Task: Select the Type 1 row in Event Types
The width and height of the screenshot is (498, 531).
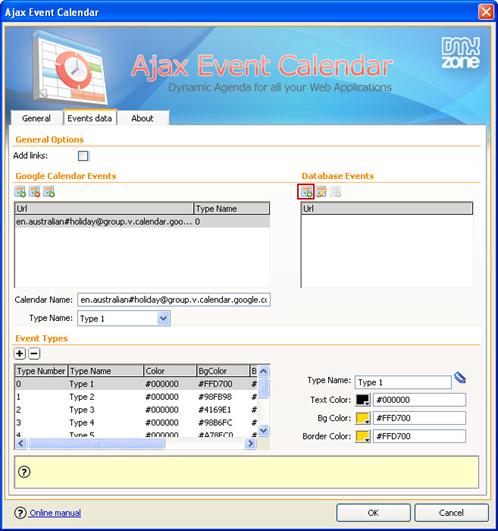Action: pos(136,384)
